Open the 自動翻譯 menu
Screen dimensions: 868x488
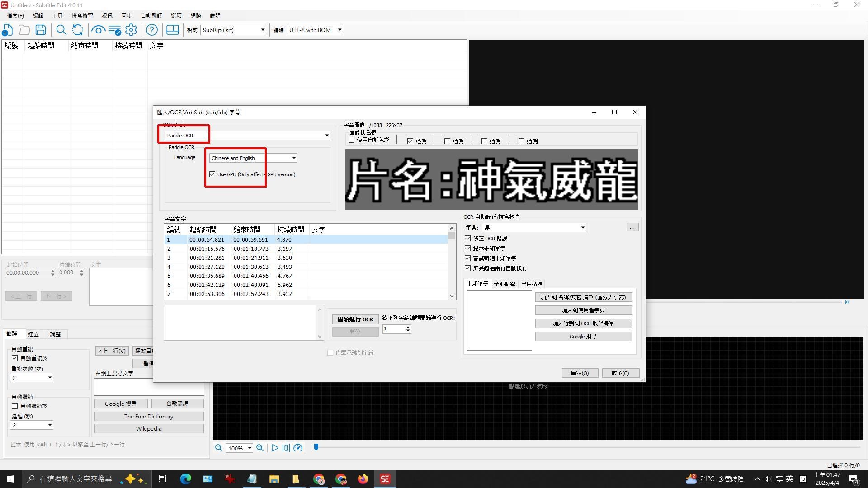[x=151, y=15]
